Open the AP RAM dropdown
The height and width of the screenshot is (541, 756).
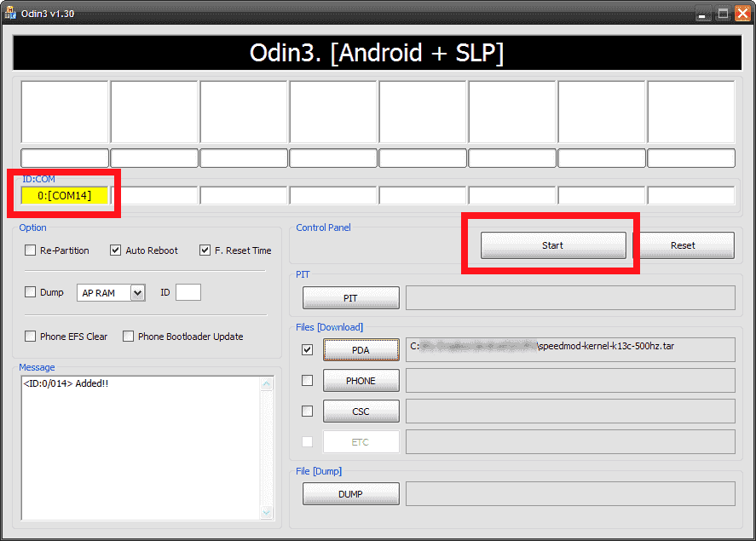tap(137, 292)
